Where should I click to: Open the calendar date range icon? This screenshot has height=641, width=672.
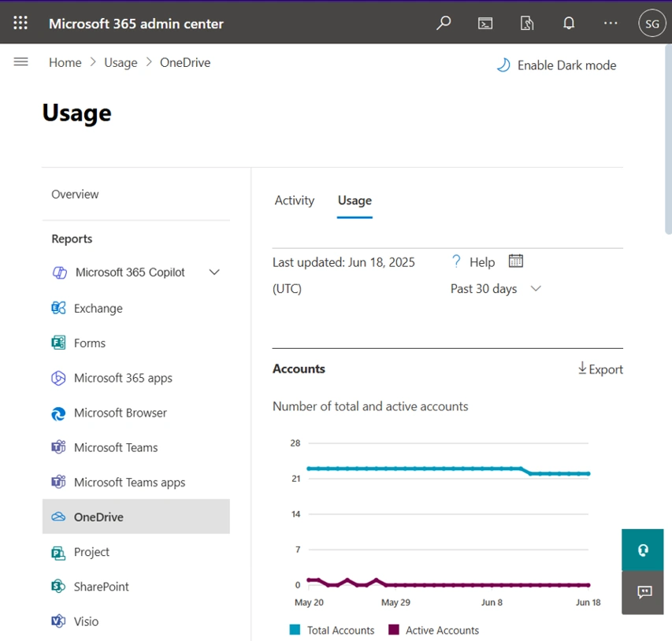pos(515,261)
